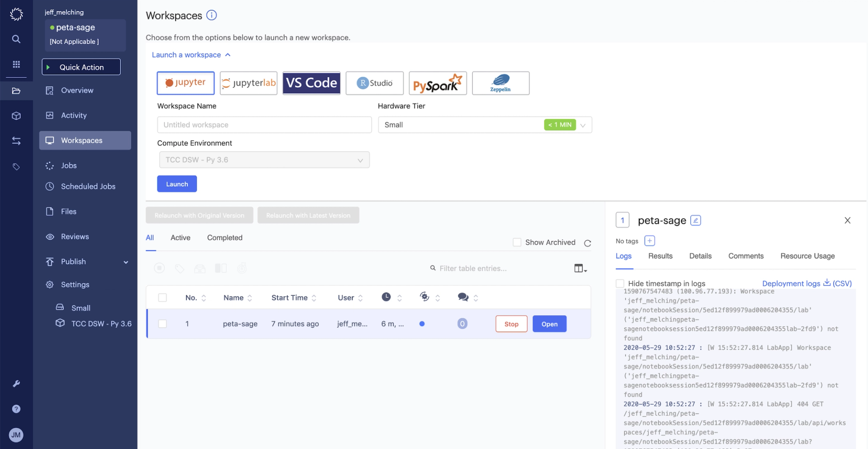Click the archive toolbar icon above table
Image resolution: width=868 pixels, height=449 pixels.
pyautogui.click(x=200, y=269)
